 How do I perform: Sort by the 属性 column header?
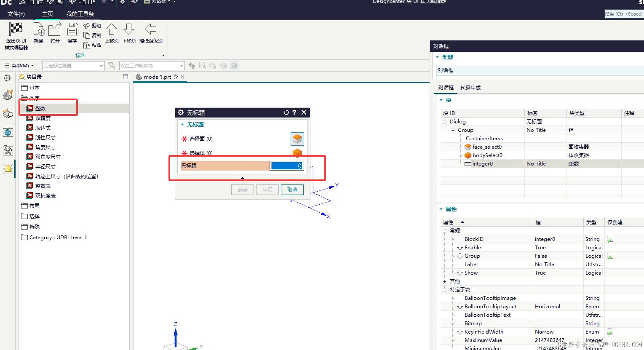[486, 222]
